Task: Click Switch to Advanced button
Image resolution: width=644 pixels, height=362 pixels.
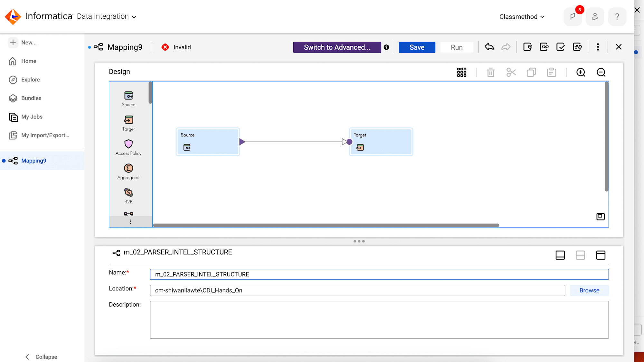Action: click(337, 47)
